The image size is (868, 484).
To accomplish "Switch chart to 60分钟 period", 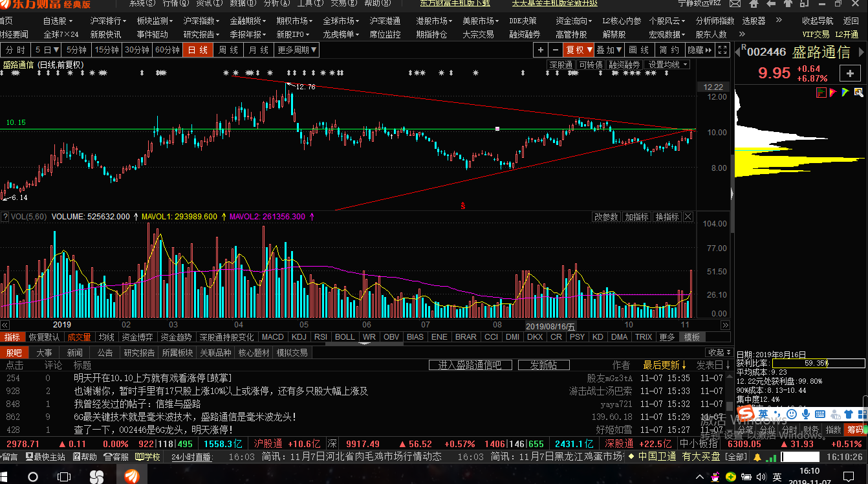I will click(x=168, y=50).
